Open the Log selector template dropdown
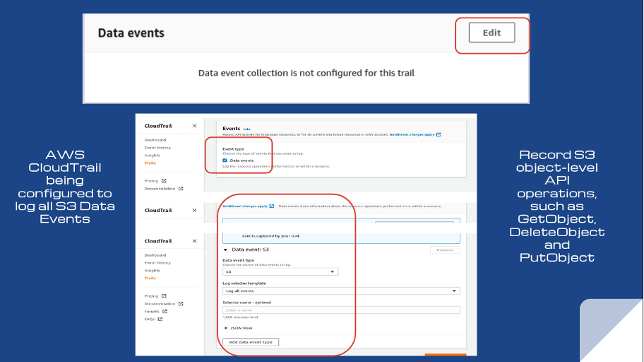The image size is (644, 362). point(340,291)
